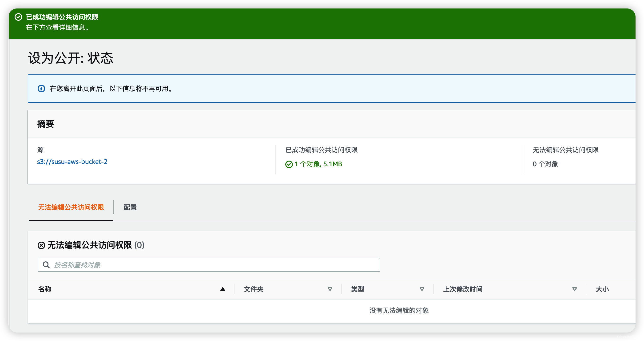Image resolution: width=644 pixels, height=341 pixels.
Task: Open s3://susu-aws-bucket-2 source link
Action: pos(72,162)
